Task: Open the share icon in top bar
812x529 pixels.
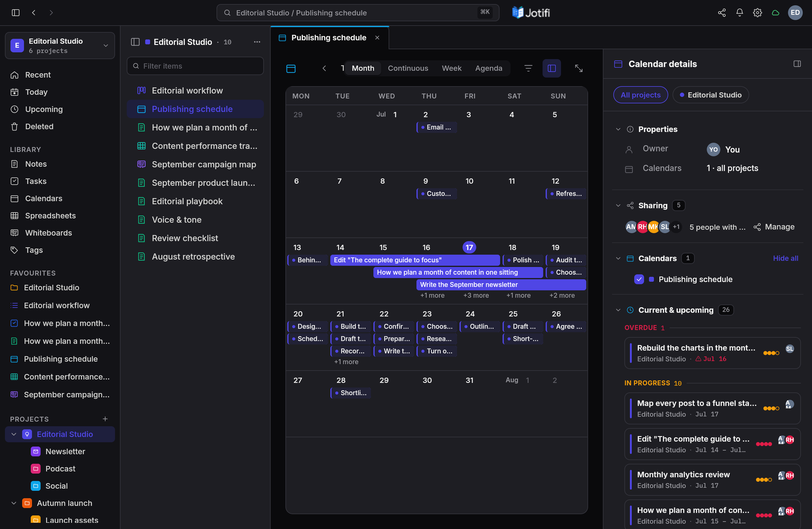Action: 722,13
